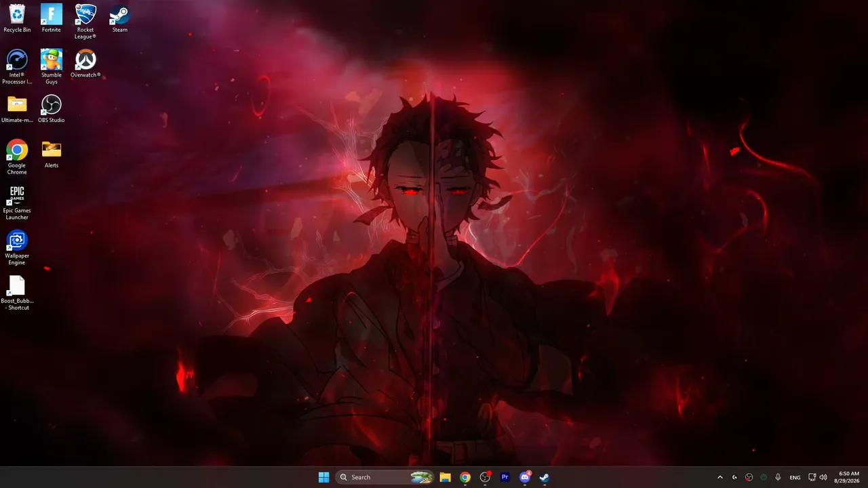Click the microphone tray icon
This screenshot has width=868, height=488.
coord(778,477)
